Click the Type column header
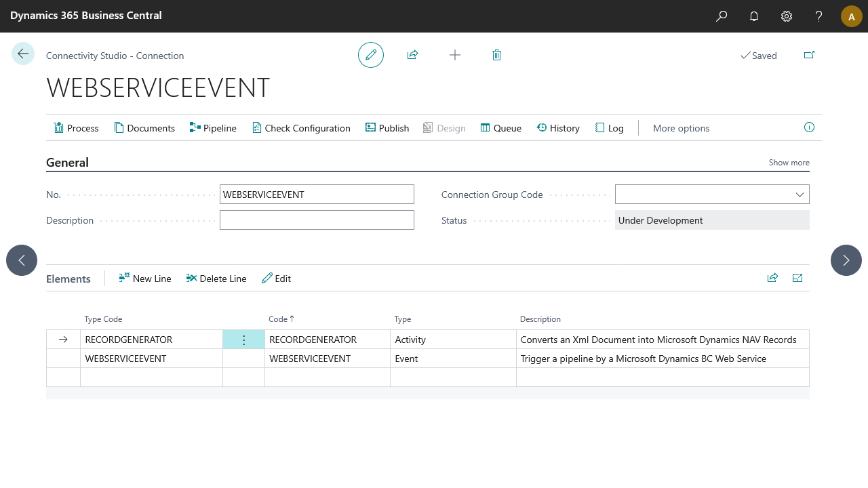Screen dimensions: 868x488 tap(403, 319)
